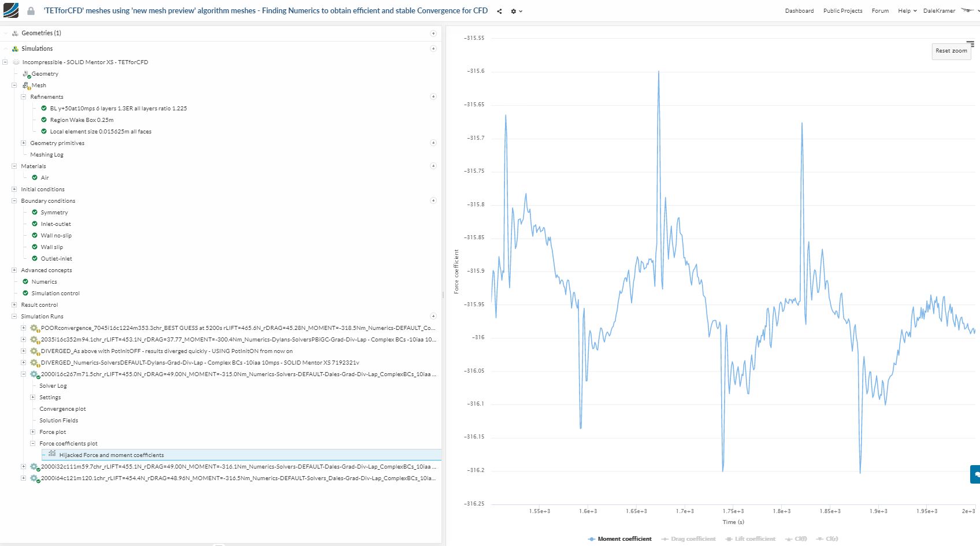Viewport: 980px width, 546px height.
Task: Open the chart hamburger context menu
Action: pyautogui.click(x=970, y=43)
